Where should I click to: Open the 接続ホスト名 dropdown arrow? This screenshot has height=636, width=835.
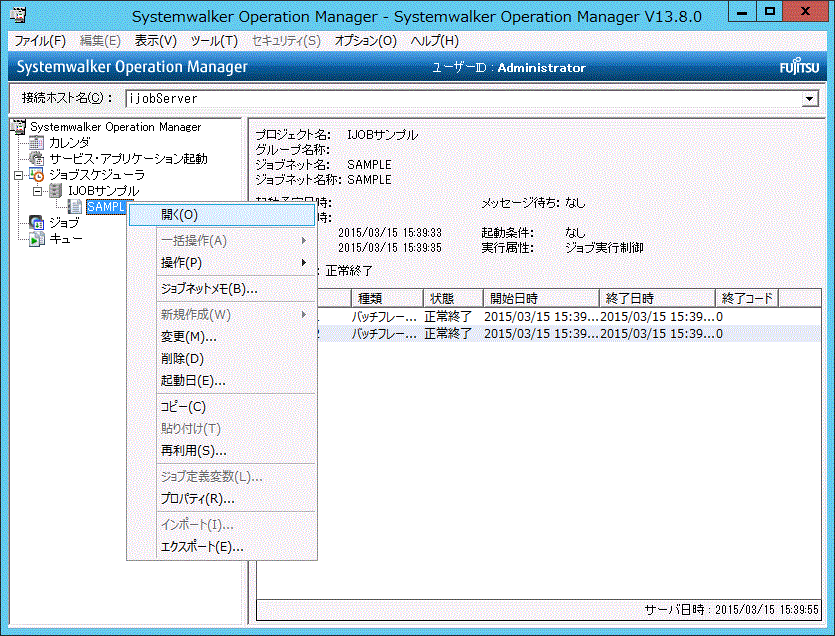click(809, 99)
